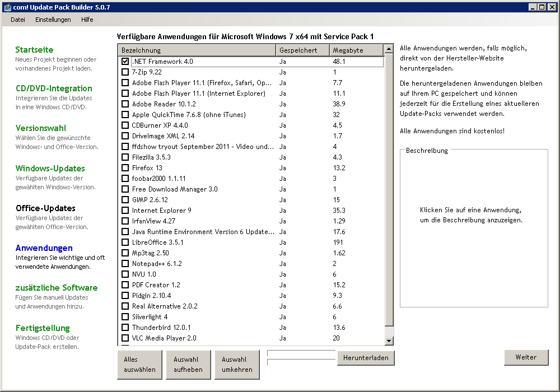Open the CD/DVD-Integration step
This screenshot has height=392, width=560.
pos(54,88)
